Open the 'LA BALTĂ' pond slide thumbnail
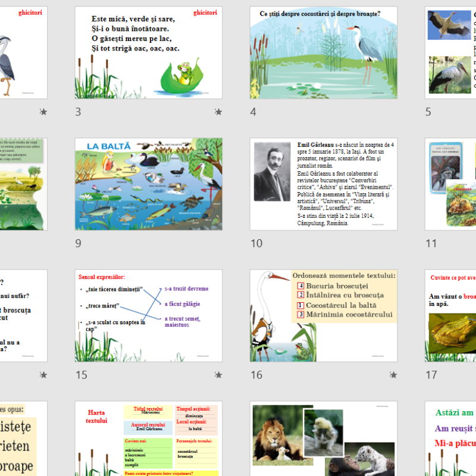476x476 pixels. tap(148, 184)
